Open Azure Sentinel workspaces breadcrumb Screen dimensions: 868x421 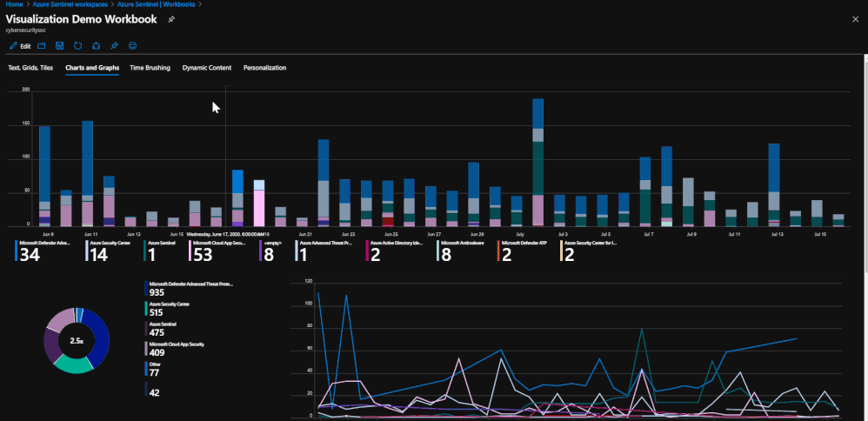70,3
